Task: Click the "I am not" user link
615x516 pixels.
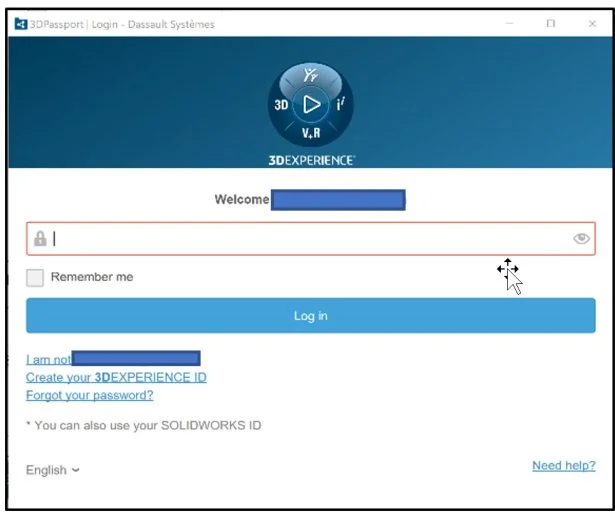Action: click(48, 359)
